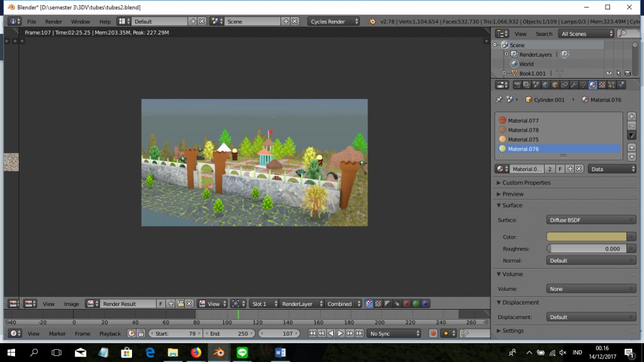Click the End frame field

[x=230, y=334]
